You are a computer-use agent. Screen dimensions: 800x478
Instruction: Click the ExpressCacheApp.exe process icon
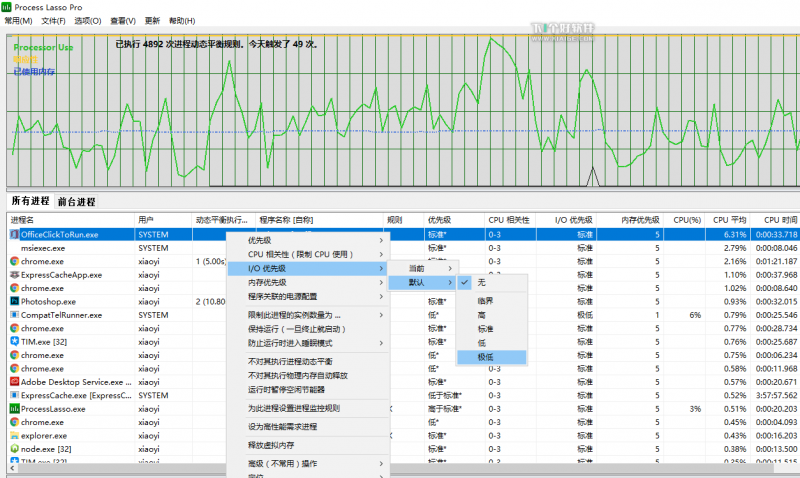click(14, 274)
